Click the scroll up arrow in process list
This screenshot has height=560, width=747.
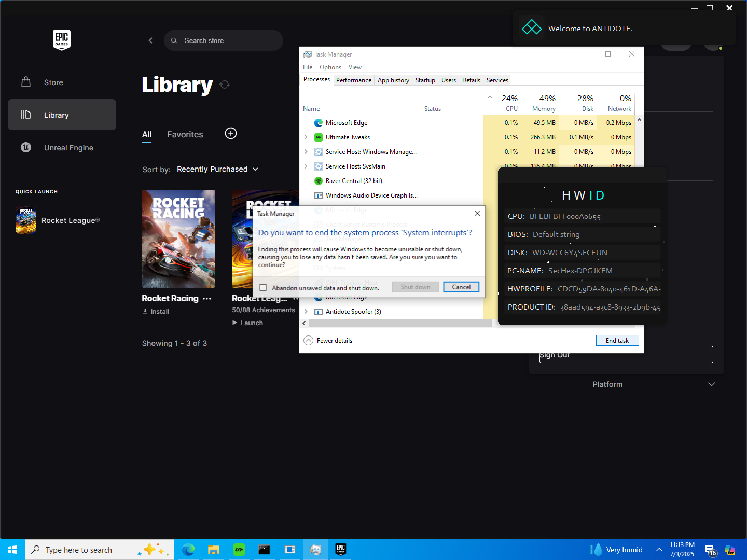click(x=639, y=120)
